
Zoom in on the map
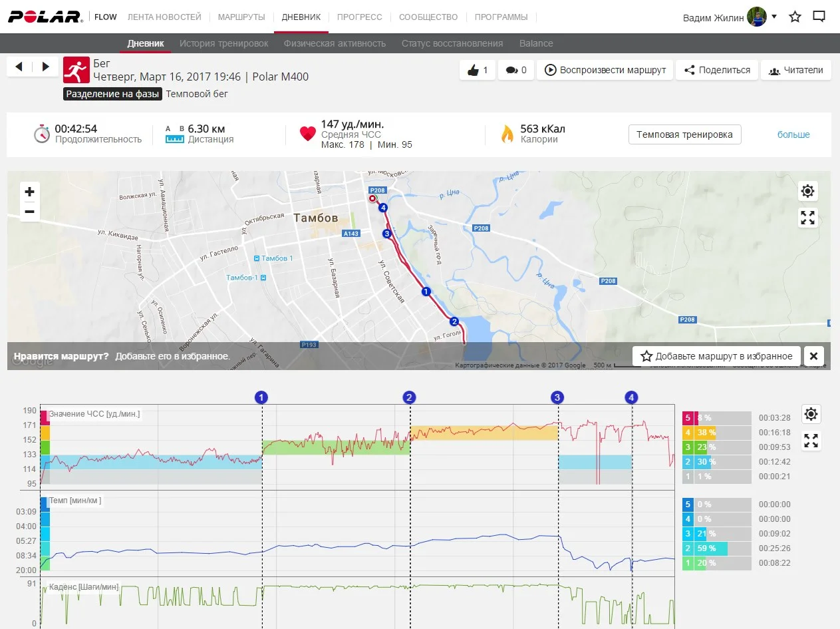tap(29, 192)
